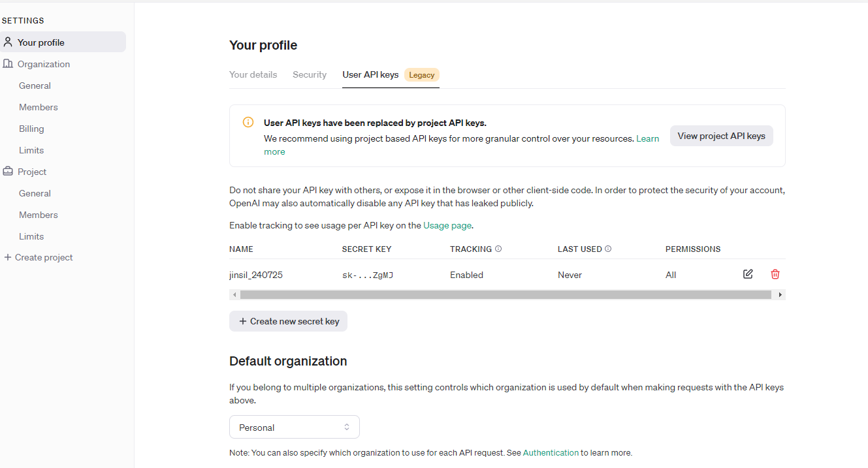Click the Project briefcase icon in sidebar

[x=8, y=172]
